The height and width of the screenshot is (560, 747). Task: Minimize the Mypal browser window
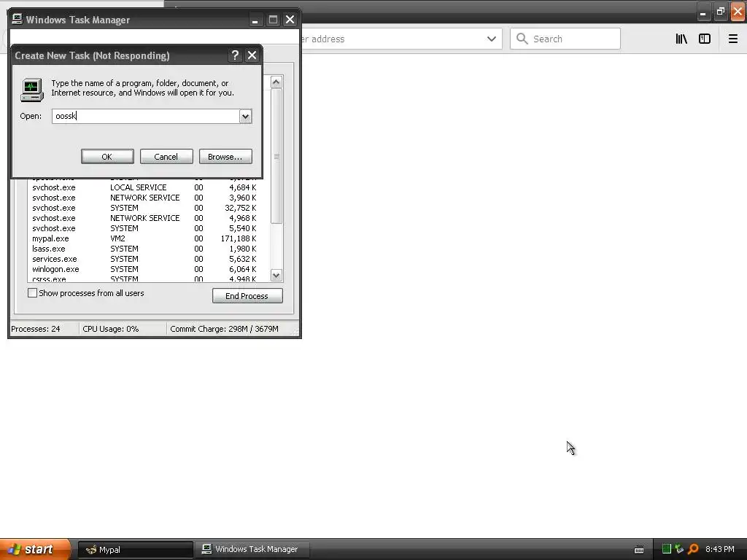coord(703,12)
